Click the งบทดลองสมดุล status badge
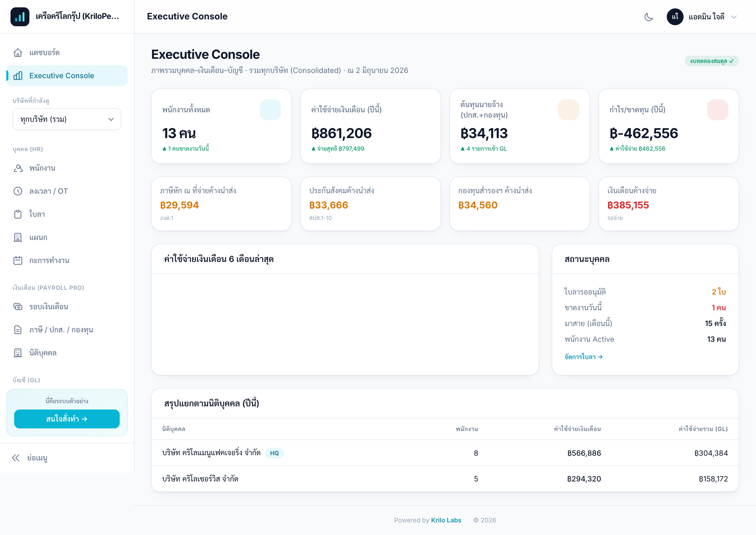The width and height of the screenshot is (756, 535). tap(712, 61)
